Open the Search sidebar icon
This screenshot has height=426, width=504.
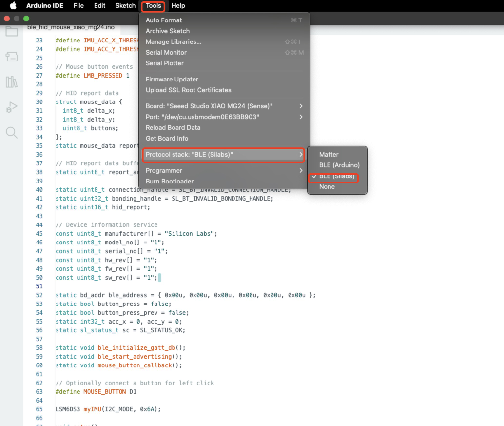click(12, 132)
